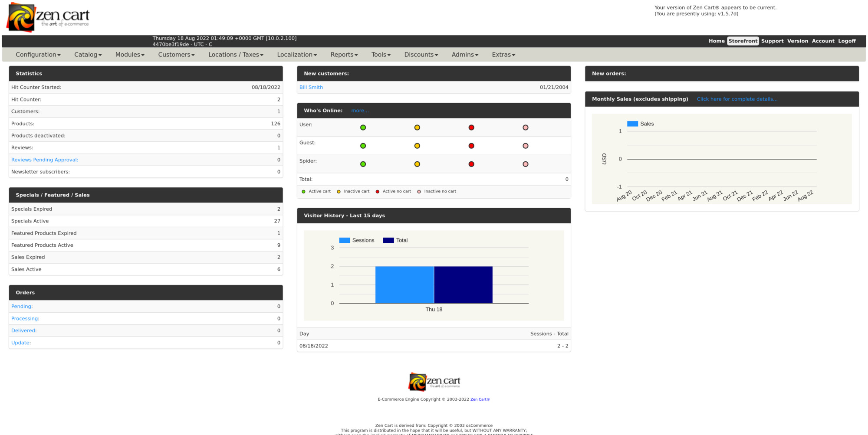This screenshot has width=868, height=435.
Task: Expand the Configuration dropdown menu
Action: pyautogui.click(x=38, y=55)
